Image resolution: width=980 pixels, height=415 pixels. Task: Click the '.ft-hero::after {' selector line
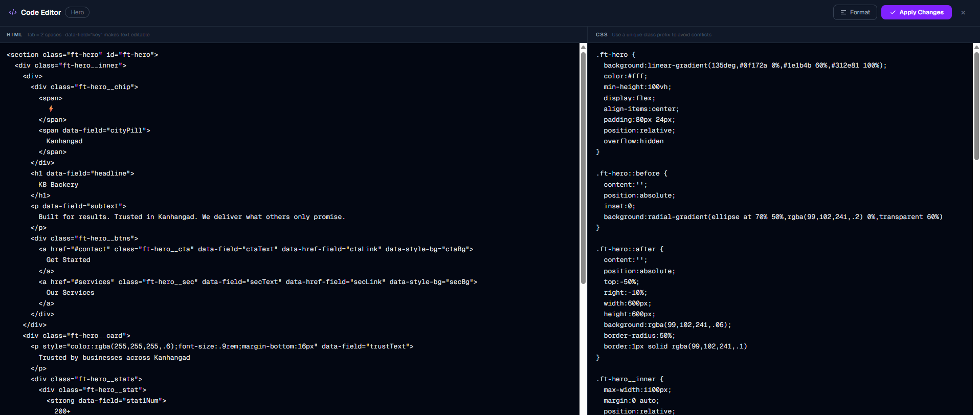pos(630,249)
